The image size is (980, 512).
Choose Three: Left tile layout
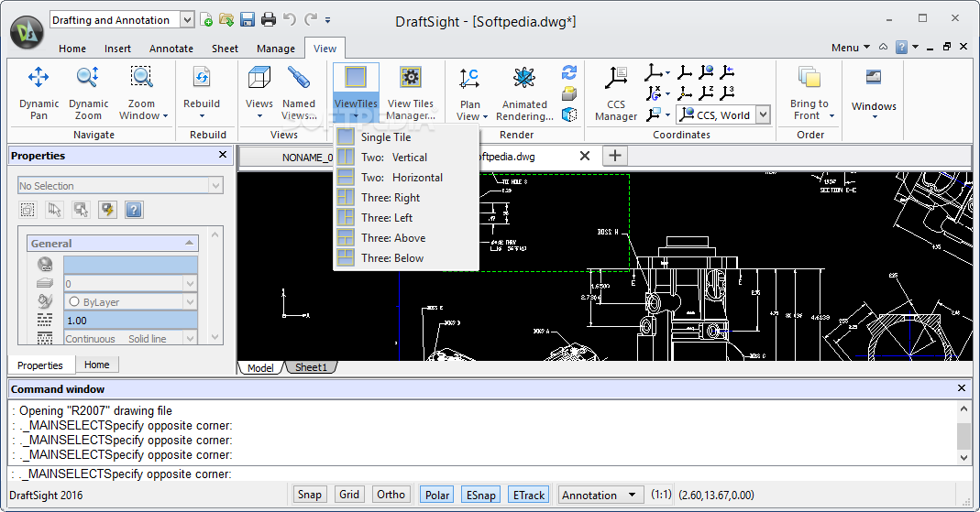407,217
